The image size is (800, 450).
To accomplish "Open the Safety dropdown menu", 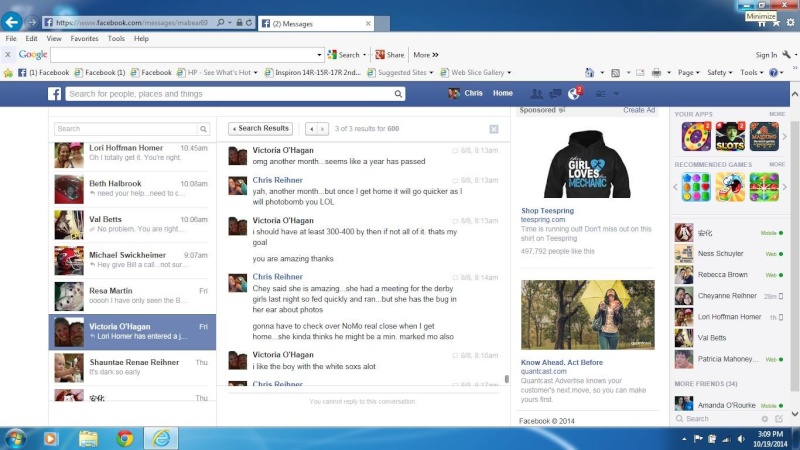I will click(x=719, y=72).
